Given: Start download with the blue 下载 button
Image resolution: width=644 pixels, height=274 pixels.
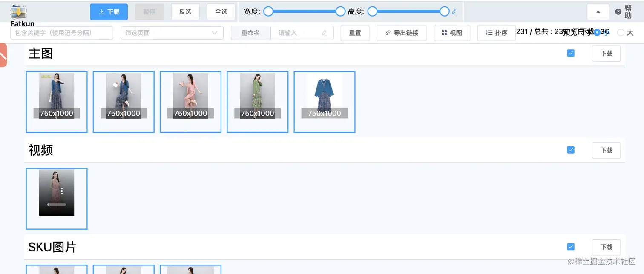Looking at the screenshot, I should pos(109,12).
